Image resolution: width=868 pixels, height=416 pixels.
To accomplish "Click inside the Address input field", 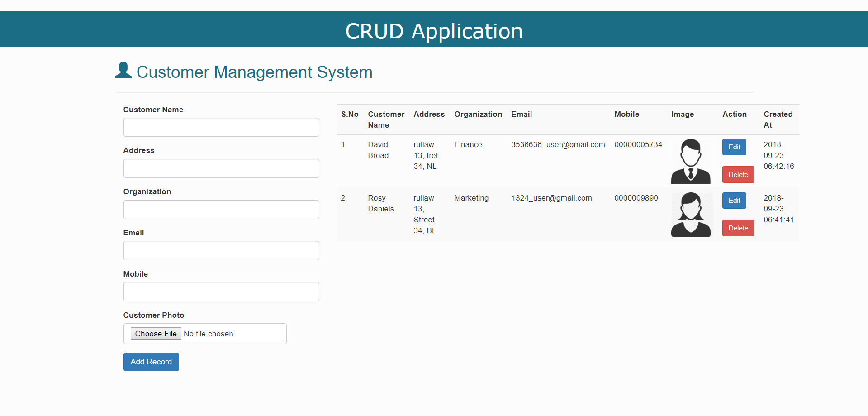I will click(x=221, y=168).
